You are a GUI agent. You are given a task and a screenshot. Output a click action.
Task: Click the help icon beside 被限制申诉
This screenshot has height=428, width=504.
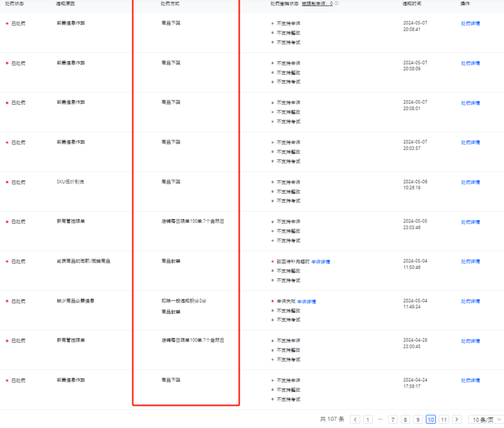[x=336, y=3]
